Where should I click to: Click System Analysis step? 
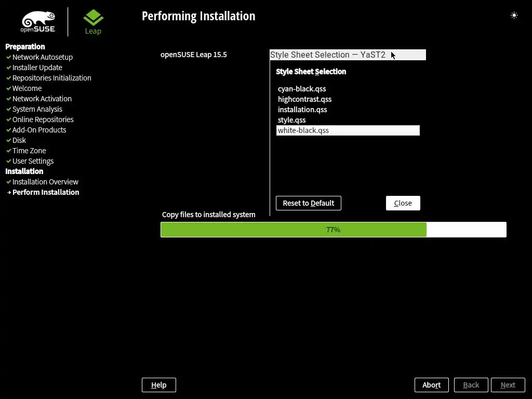coord(37,109)
